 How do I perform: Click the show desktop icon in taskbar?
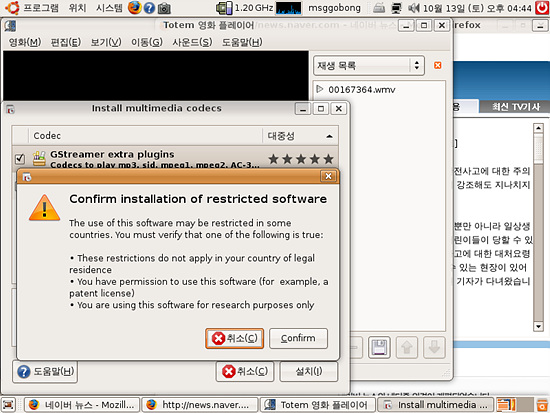click(x=9, y=405)
